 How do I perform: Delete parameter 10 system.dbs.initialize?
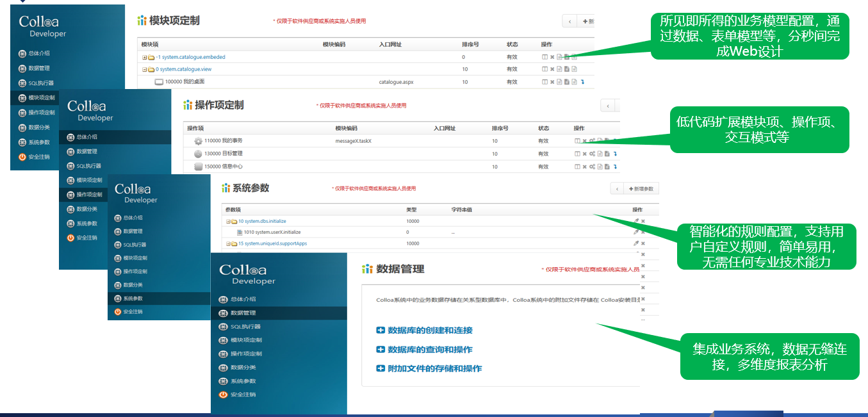[643, 221]
